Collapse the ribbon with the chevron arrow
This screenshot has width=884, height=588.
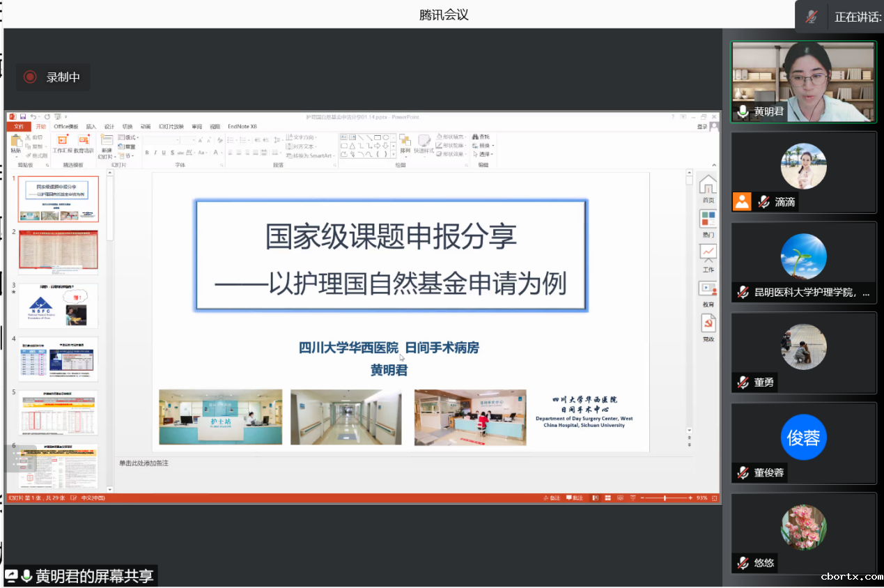[715, 165]
